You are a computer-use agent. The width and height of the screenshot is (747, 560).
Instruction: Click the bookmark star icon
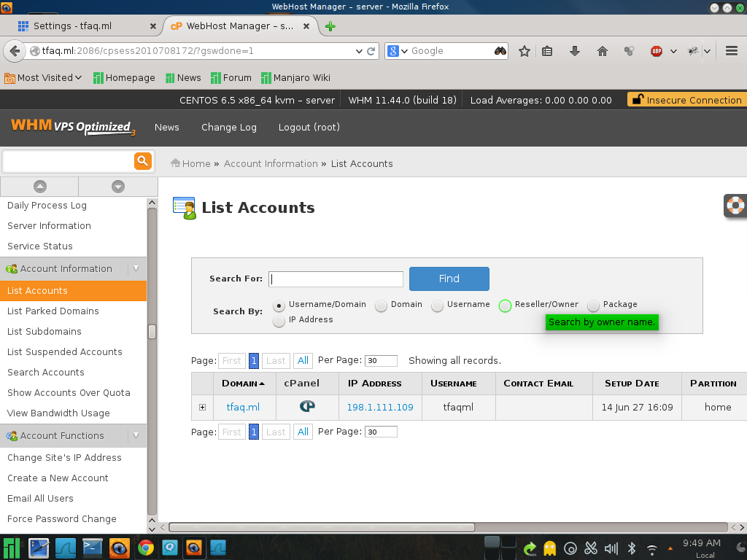click(524, 51)
